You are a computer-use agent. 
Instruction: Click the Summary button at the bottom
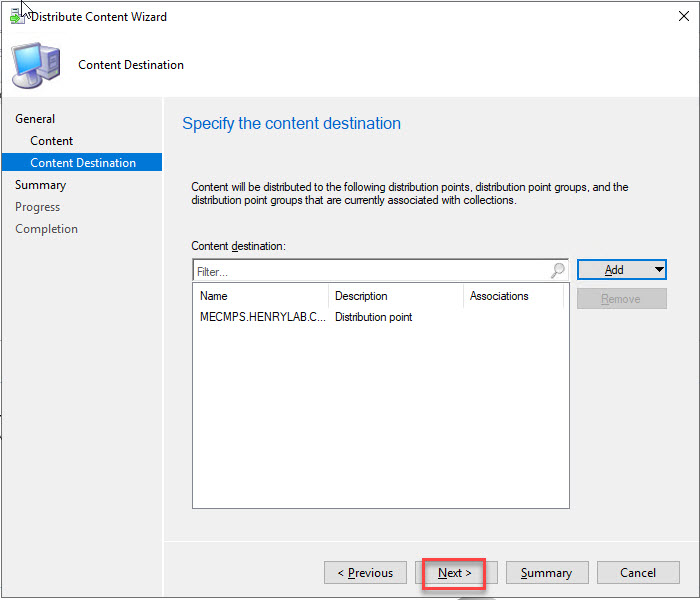546,573
